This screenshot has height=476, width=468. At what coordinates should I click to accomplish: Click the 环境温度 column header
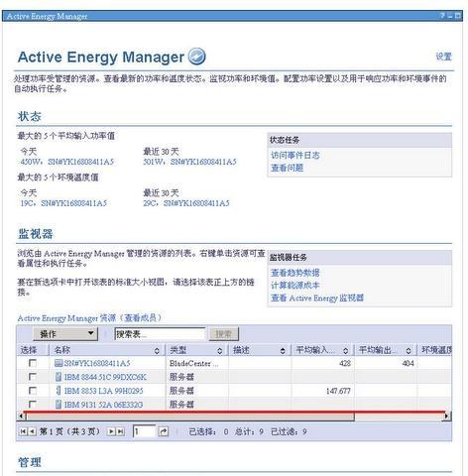(x=436, y=350)
